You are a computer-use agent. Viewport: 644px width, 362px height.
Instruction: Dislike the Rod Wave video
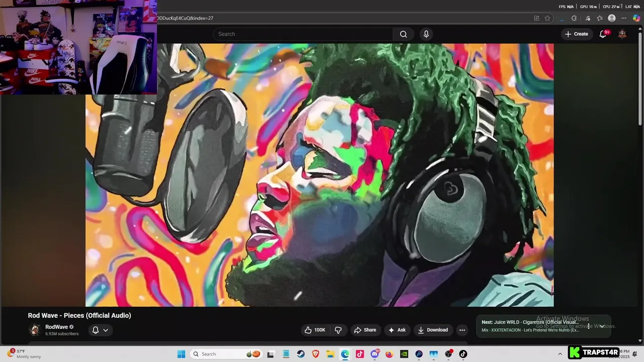(338, 330)
